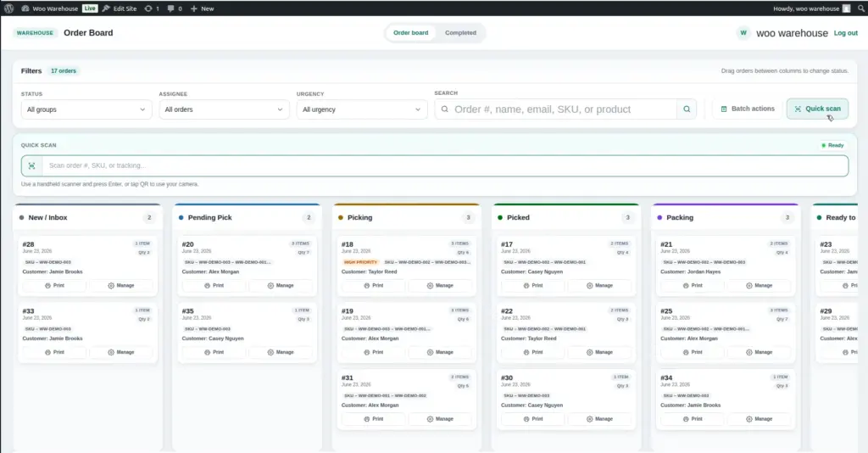Click Edit Site in admin bar
The image size is (868, 453).
click(x=120, y=8)
